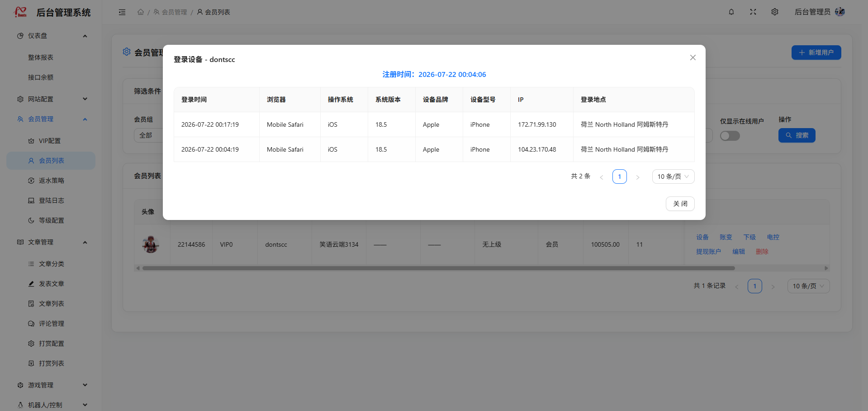Click 账变 link for dontscc
This screenshot has height=411, width=868.
(726, 237)
